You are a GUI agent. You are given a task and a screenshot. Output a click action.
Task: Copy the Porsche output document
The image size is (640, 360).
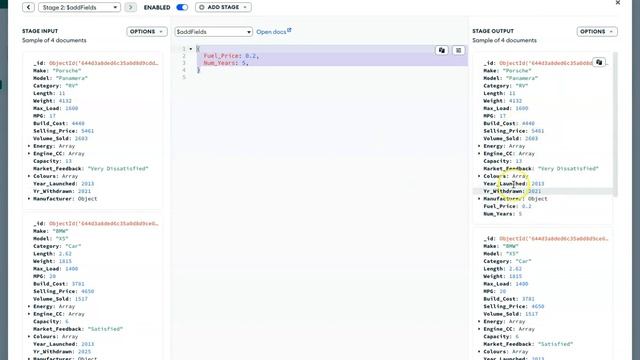click(599, 62)
